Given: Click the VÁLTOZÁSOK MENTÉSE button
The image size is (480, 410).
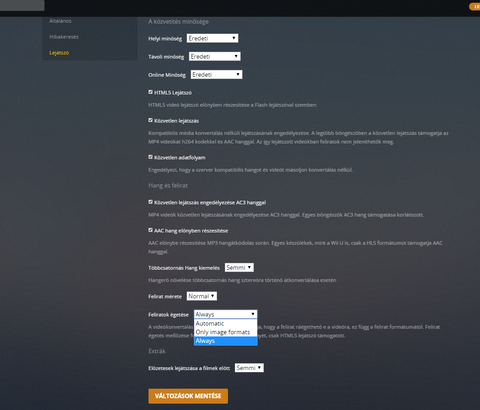Looking at the screenshot, I should click(188, 396).
